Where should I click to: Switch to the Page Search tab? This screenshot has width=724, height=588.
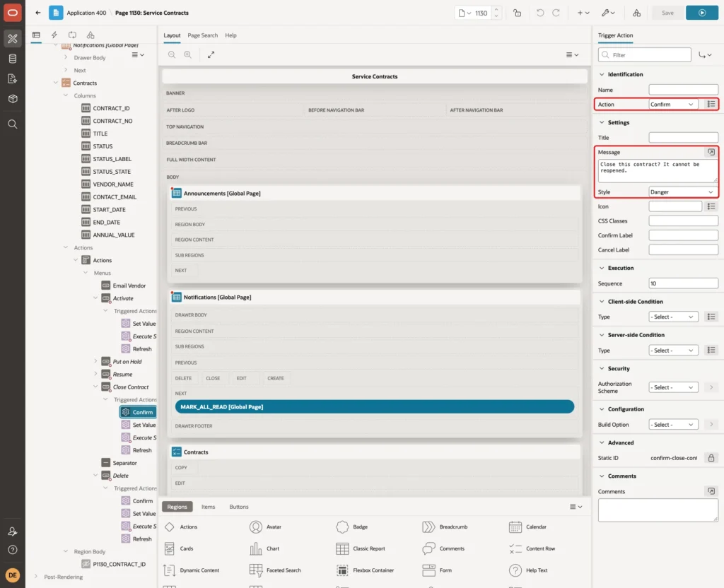(202, 35)
